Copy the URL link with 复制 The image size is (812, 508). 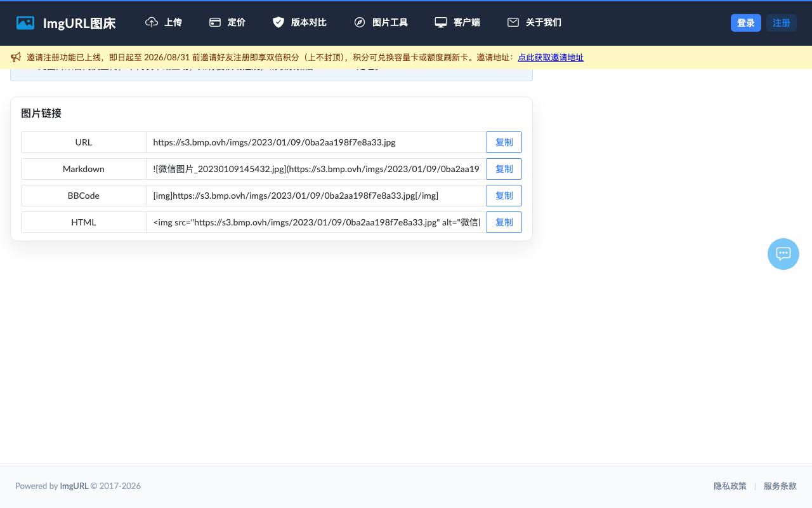click(504, 142)
